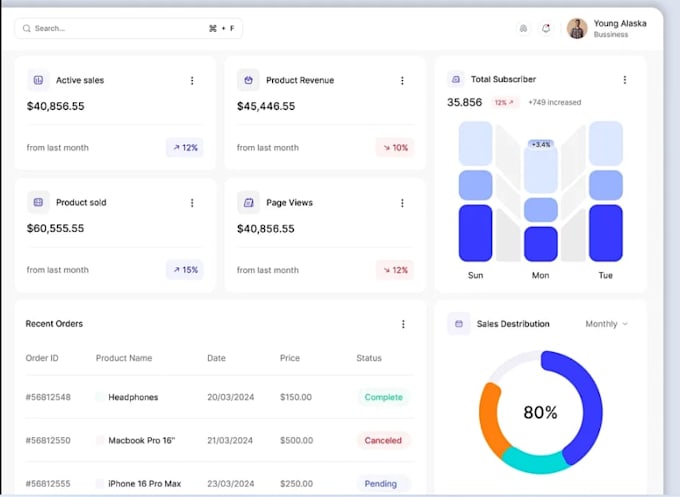The image size is (680, 497).
Task: Click the Product Revenue 10% down badge
Action: click(x=395, y=148)
